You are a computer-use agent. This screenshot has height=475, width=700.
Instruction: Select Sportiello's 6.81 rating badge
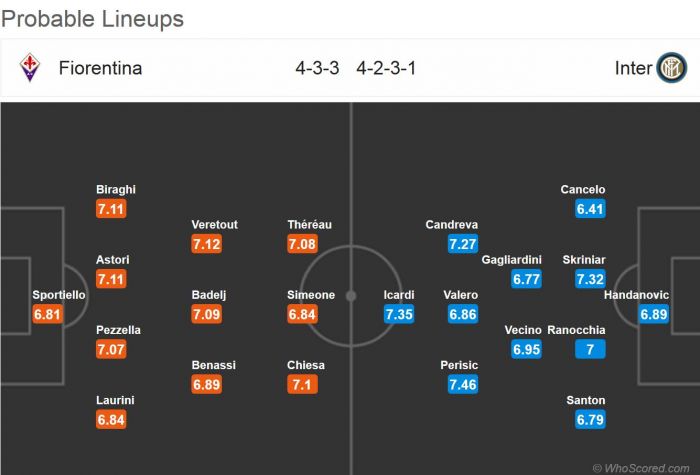(x=47, y=314)
